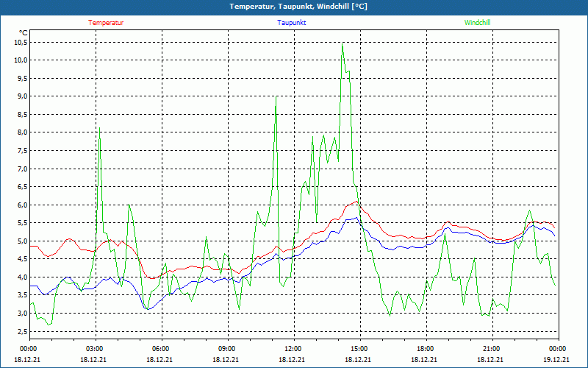Click the '6,0' y-axis value
This screenshot has height=368, width=588.
coord(22,205)
